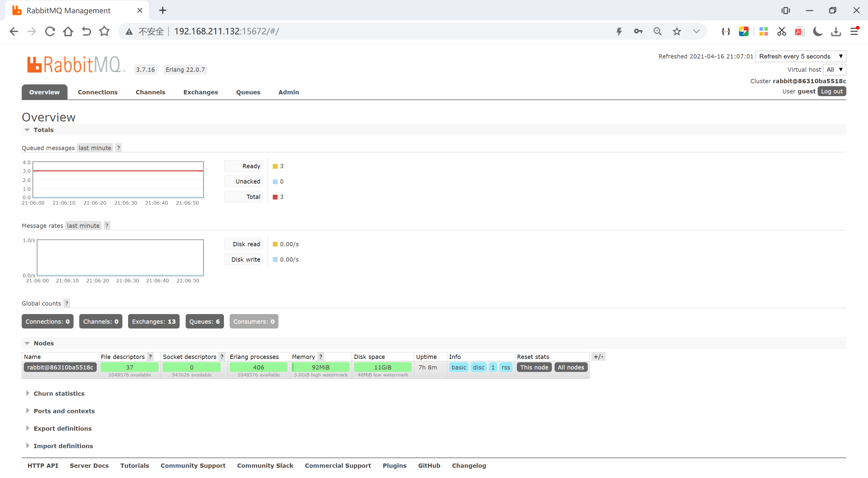Open saved passwords key icon
This screenshot has height=478, width=868.
(x=638, y=31)
